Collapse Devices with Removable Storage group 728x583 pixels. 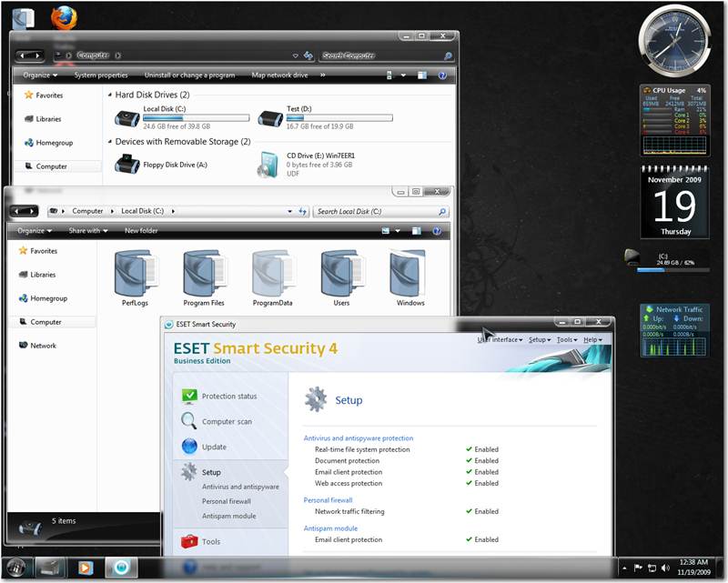click(x=110, y=142)
